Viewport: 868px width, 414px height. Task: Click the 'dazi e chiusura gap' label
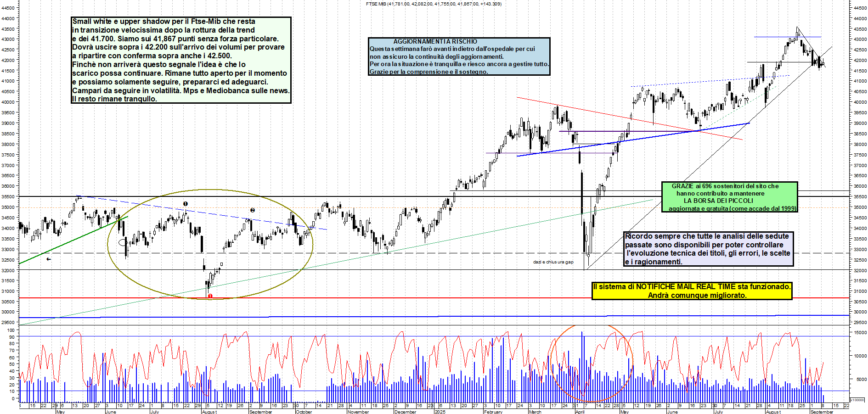click(553, 262)
